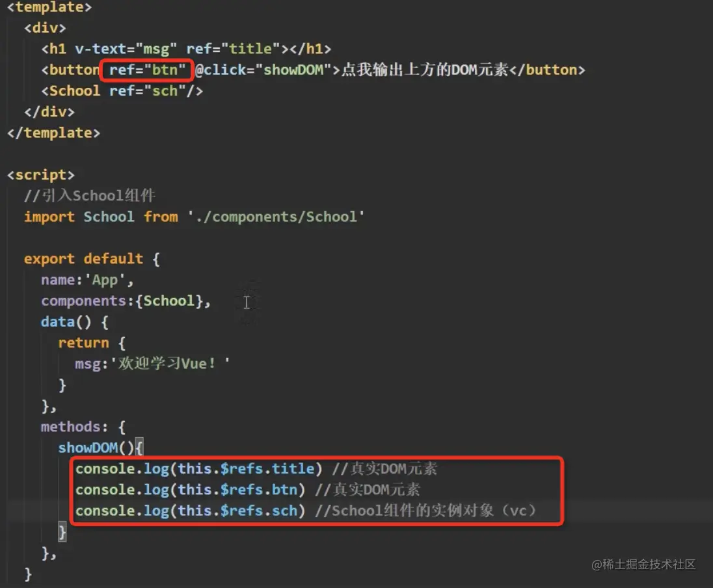Click the closing </button> tag

(547, 70)
